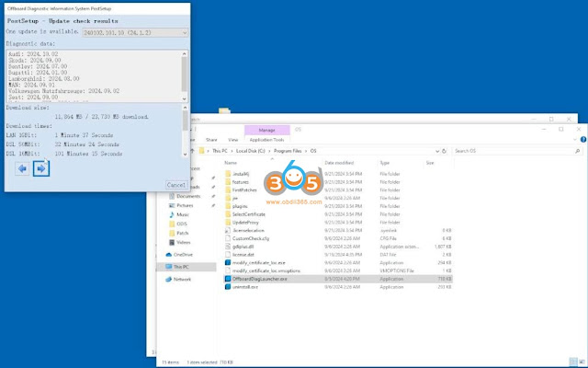Open Pictures in the navigation pane

click(185, 205)
